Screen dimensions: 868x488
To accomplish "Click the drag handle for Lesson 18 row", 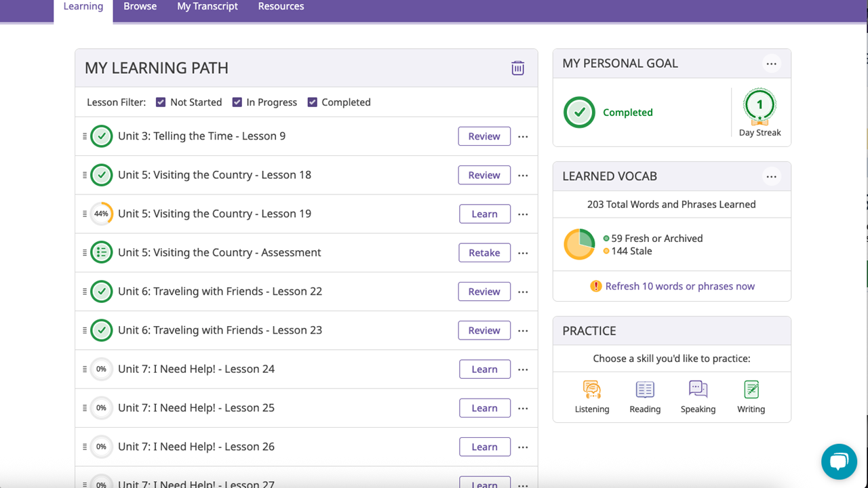I will 85,175.
